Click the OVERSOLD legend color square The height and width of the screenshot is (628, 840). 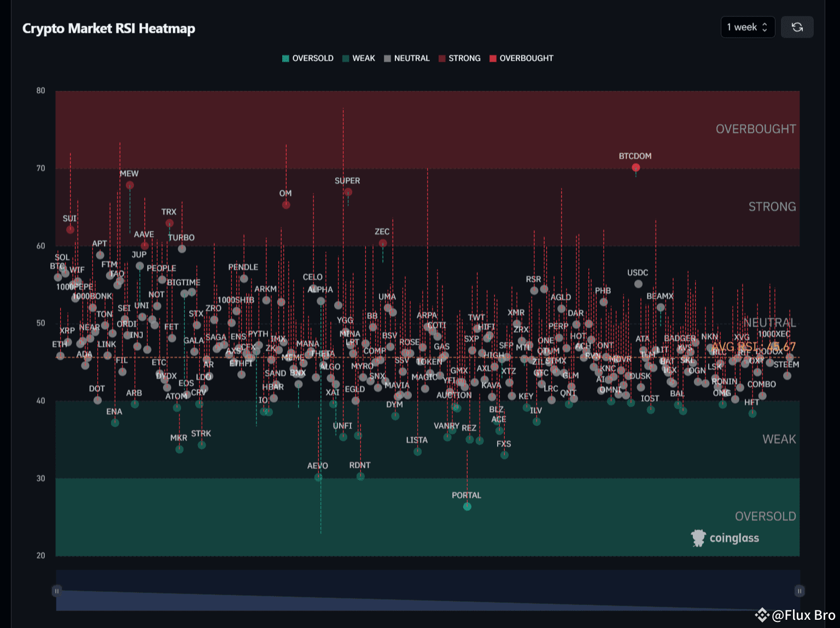[x=285, y=58]
